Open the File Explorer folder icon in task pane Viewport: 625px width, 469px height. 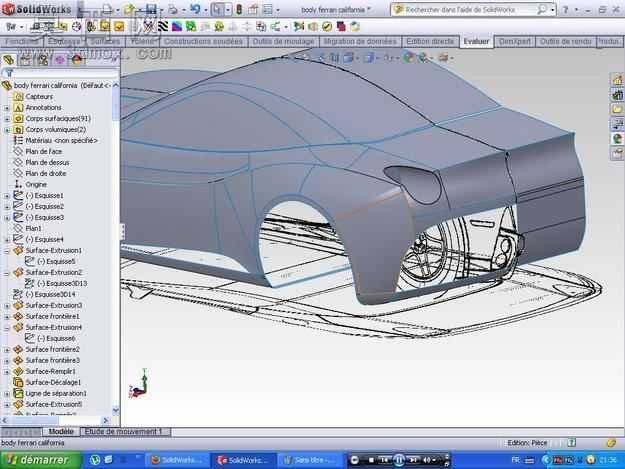tap(617, 109)
